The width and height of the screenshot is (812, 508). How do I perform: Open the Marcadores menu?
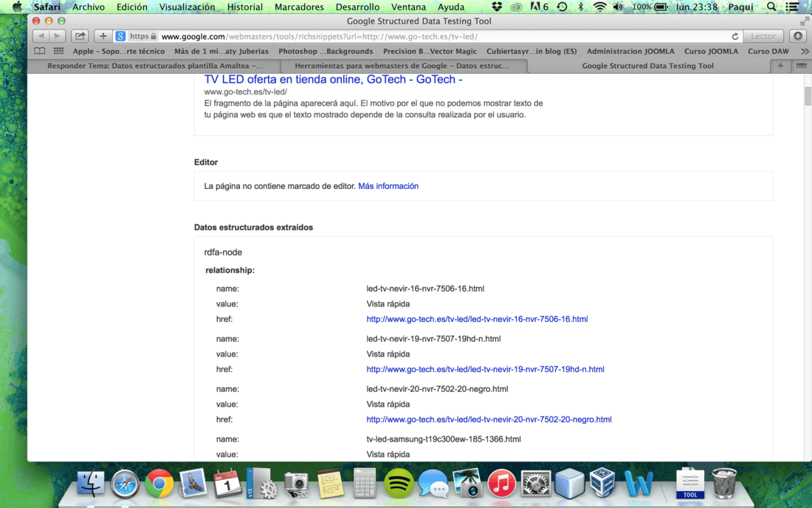click(x=299, y=7)
